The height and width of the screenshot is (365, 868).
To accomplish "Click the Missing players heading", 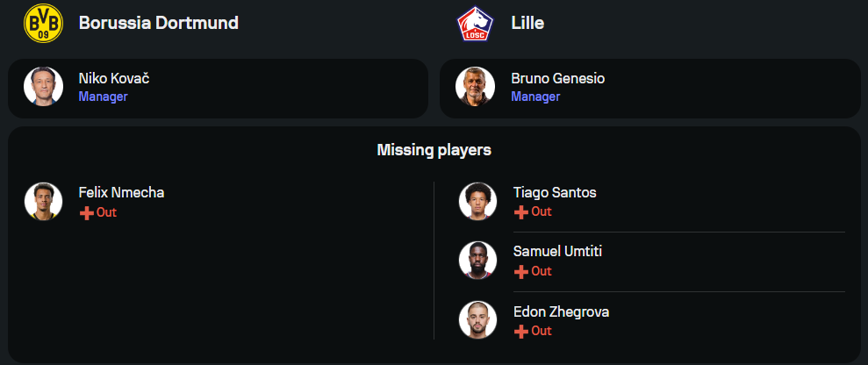I will click(x=434, y=150).
